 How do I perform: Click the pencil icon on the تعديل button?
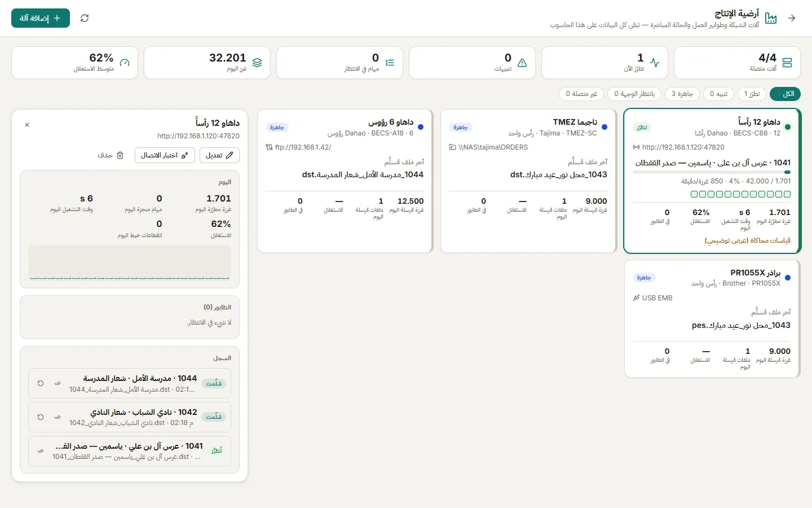click(230, 155)
